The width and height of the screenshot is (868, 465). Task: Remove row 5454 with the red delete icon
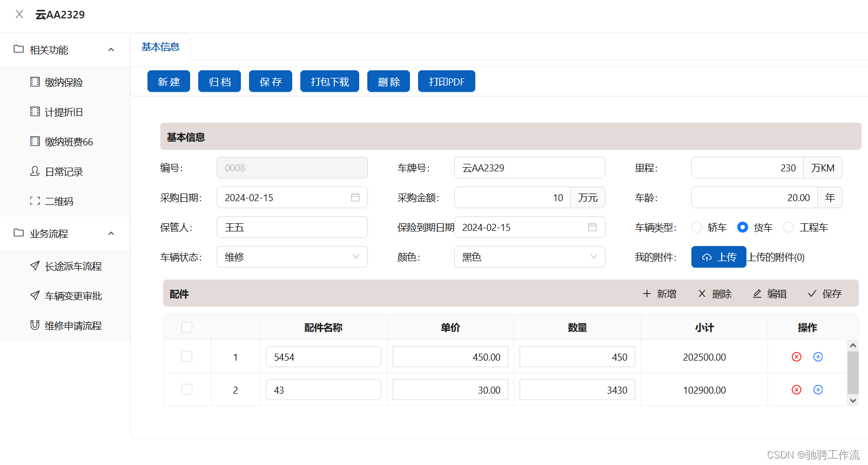[796, 357]
